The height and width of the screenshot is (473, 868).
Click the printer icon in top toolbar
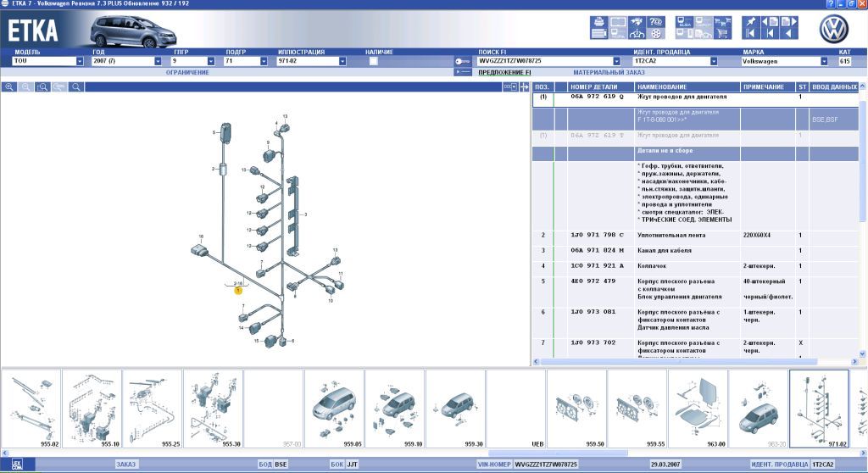click(599, 21)
